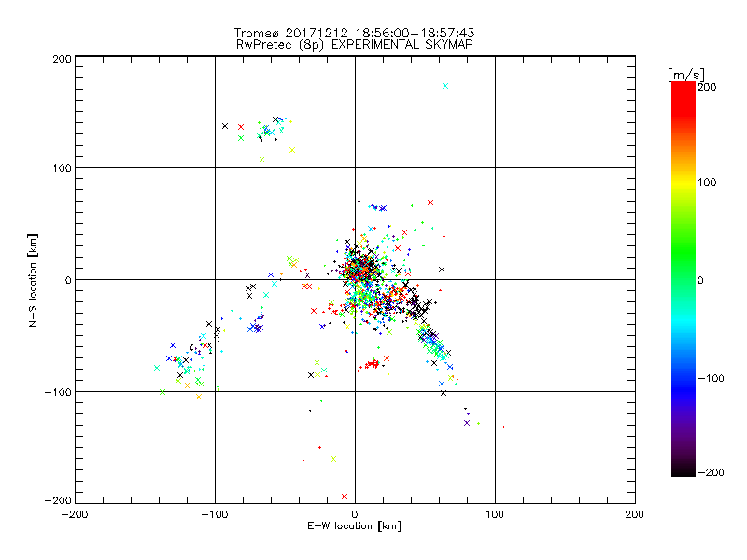Screen dimensions: 747x560
Task: Pick the blue band of the color bar
Action: tap(684, 381)
